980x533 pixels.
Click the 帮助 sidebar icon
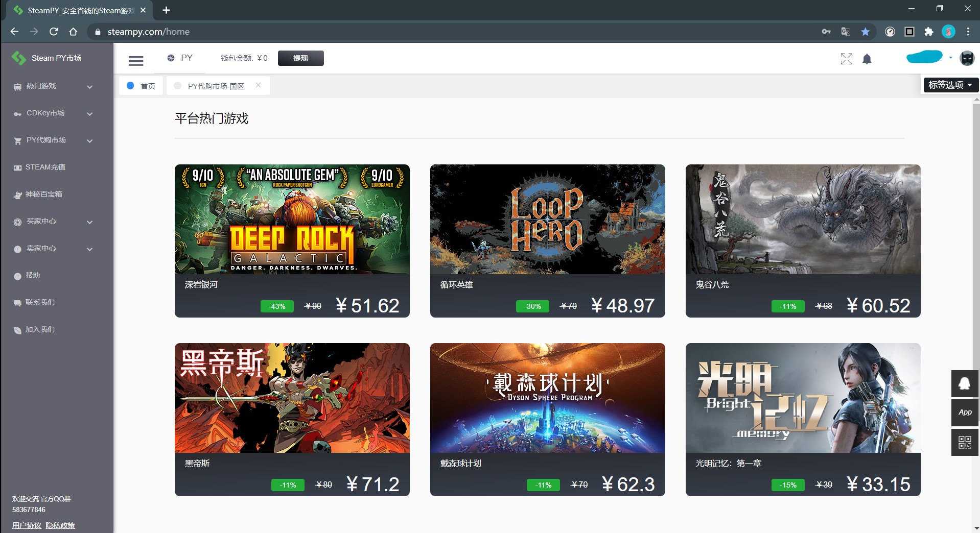pyautogui.click(x=18, y=276)
